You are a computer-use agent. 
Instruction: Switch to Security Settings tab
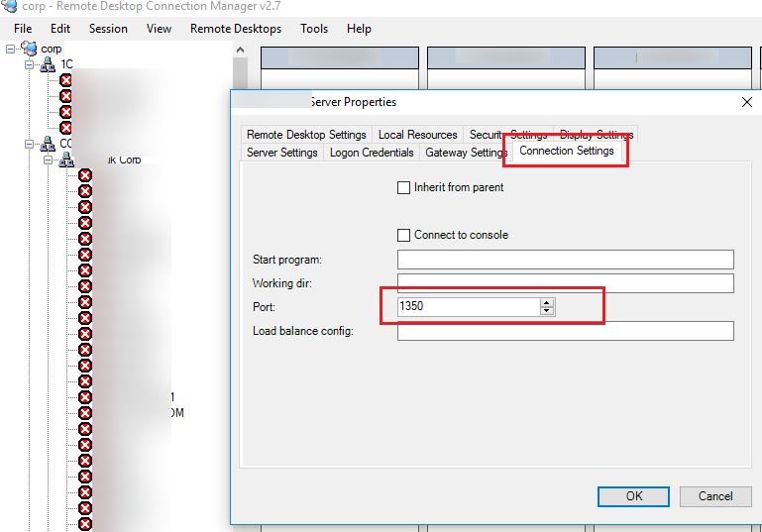(508, 135)
